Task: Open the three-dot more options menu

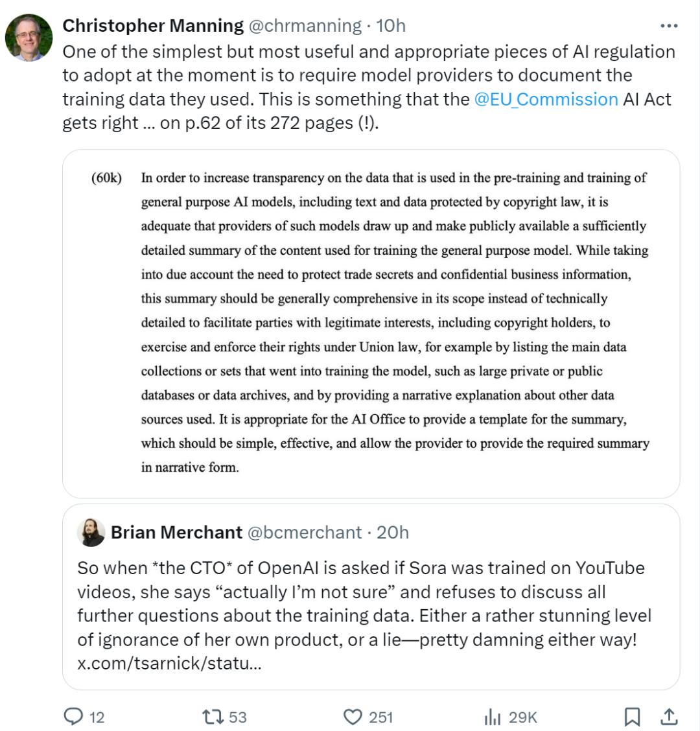Action: (x=669, y=26)
